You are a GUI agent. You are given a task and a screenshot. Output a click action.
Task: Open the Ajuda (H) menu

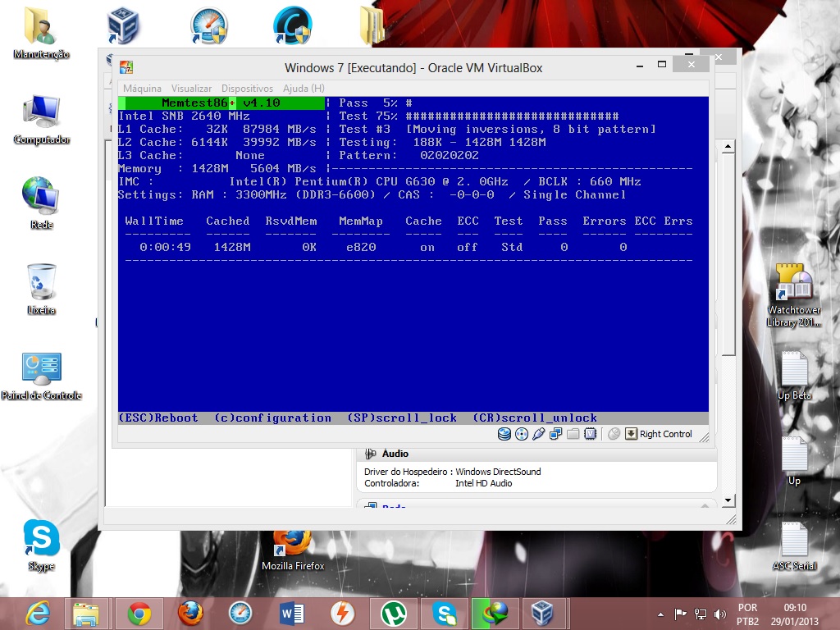point(304,89)
